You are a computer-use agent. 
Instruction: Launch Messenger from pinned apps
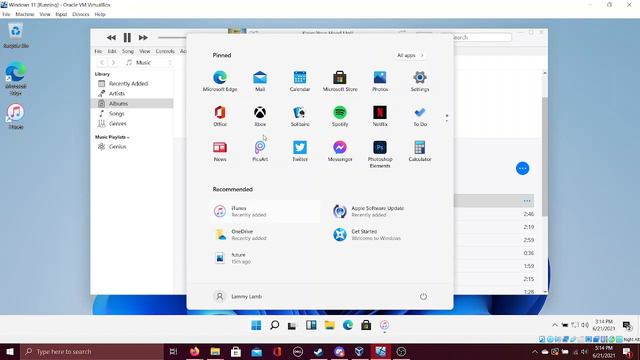[340, 151]
